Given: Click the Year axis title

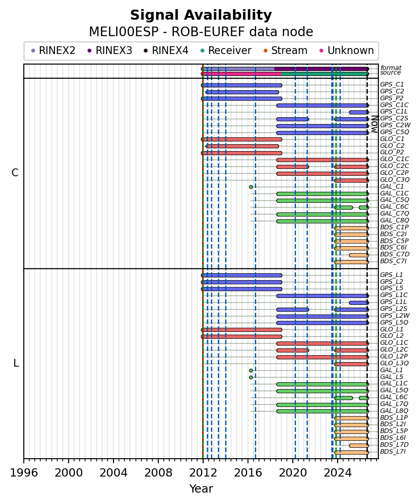Looking at the screenshot, I should coord(201,488).
